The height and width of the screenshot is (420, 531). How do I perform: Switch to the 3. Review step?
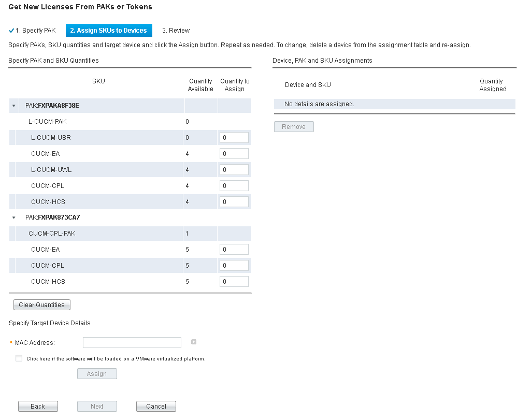(x=176, y=31)
